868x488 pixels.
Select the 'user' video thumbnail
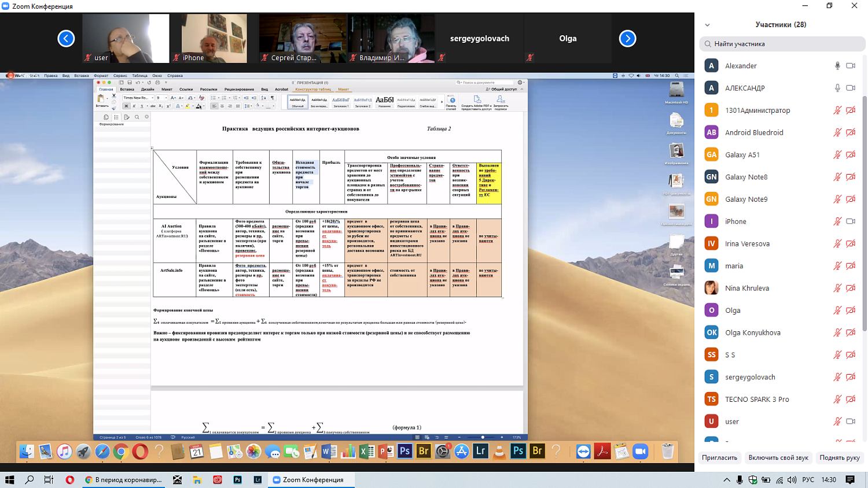tap(126, 39)
